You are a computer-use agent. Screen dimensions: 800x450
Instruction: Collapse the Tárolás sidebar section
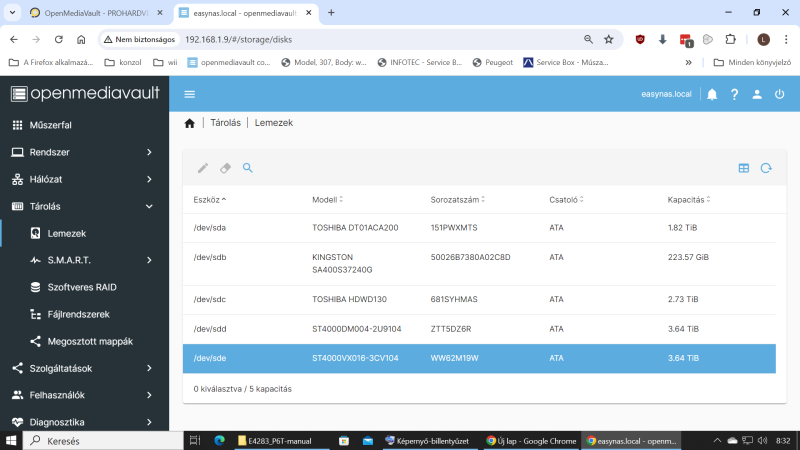coord(84,206)
